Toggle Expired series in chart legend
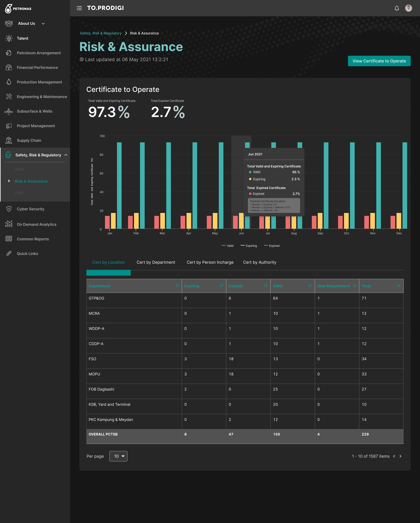420x523 pixels. 272,246
